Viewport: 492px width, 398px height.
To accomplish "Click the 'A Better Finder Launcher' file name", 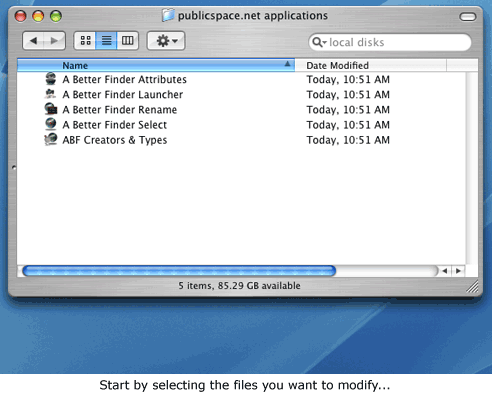I will click(123, 95).
